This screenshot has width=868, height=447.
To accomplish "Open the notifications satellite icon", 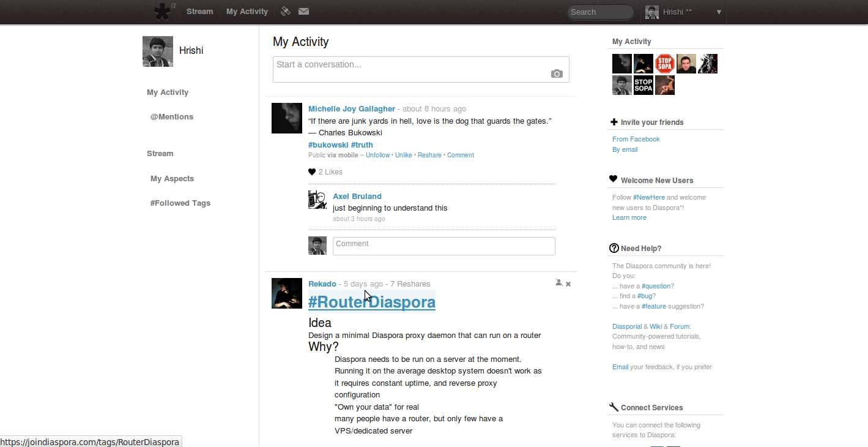I will click(x=285, y=11).
